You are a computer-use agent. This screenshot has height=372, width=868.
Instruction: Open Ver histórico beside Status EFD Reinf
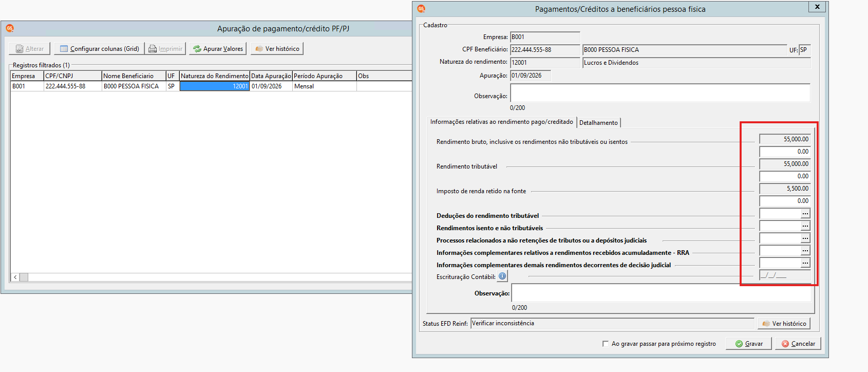pos(784,324)
